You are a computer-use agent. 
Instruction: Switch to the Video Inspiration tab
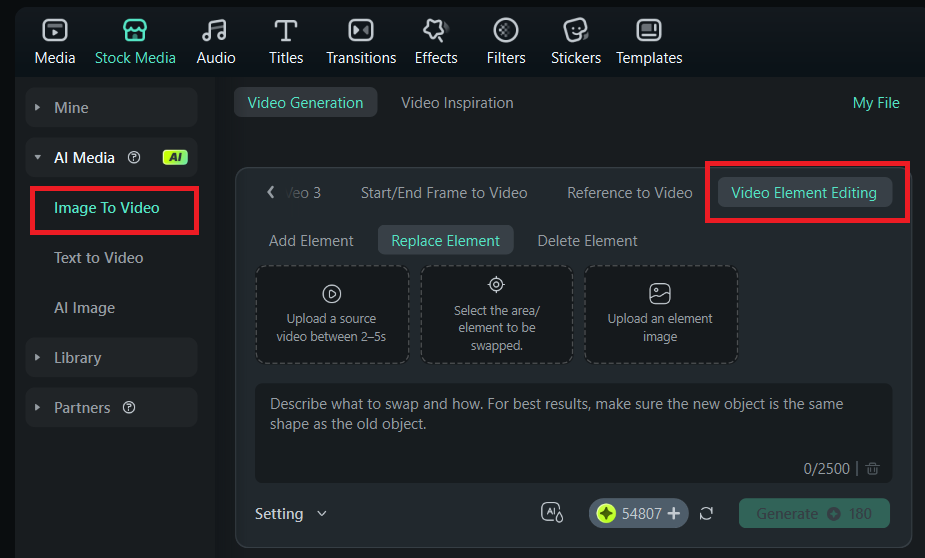click(457, 103)
